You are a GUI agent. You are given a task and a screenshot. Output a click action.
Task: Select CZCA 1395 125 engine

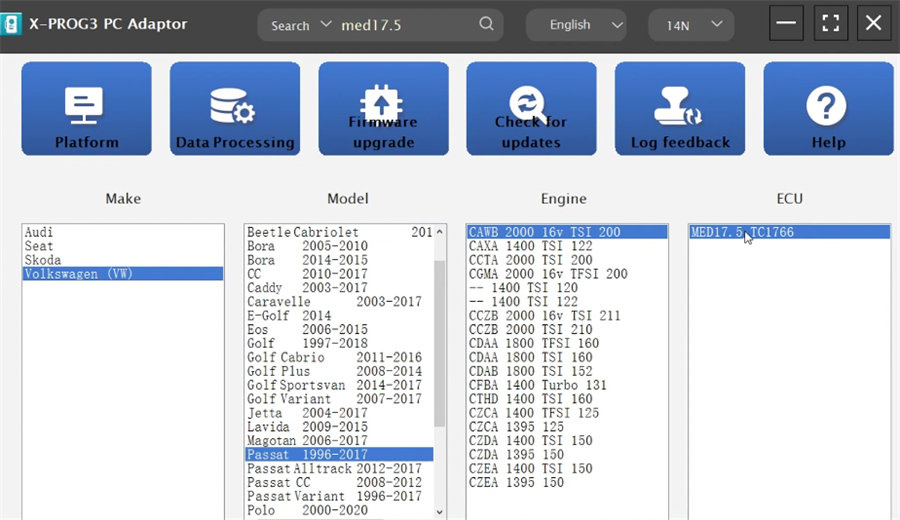tap(567, 426)
